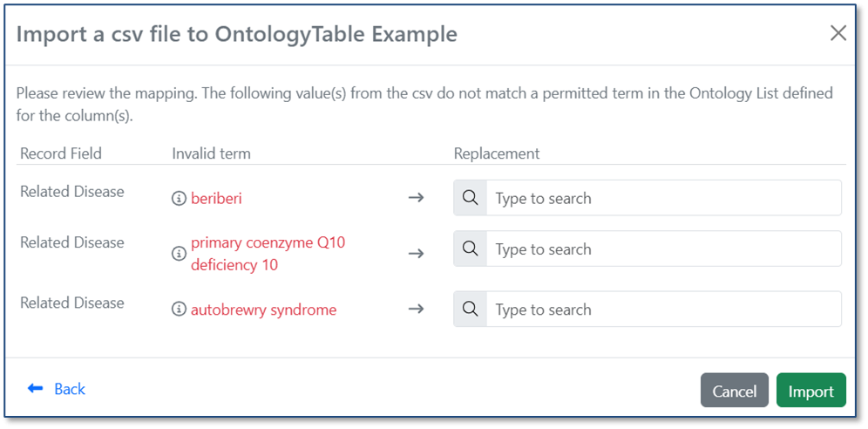Click the search magnifier in coenzyme Q10 row
This screenshot has height=429, width=868.
click(x=471, y=249)
